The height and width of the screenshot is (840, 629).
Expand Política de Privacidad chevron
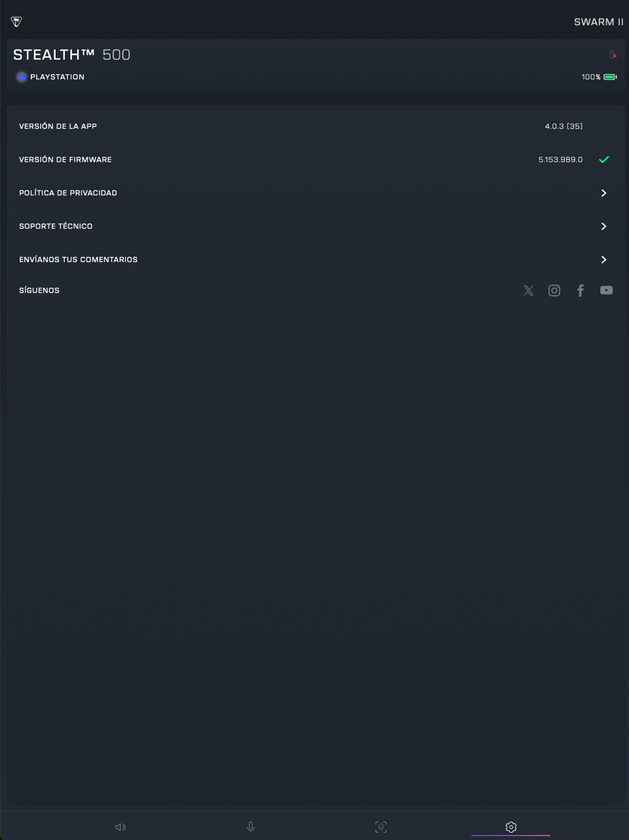[x=603, y=193]
